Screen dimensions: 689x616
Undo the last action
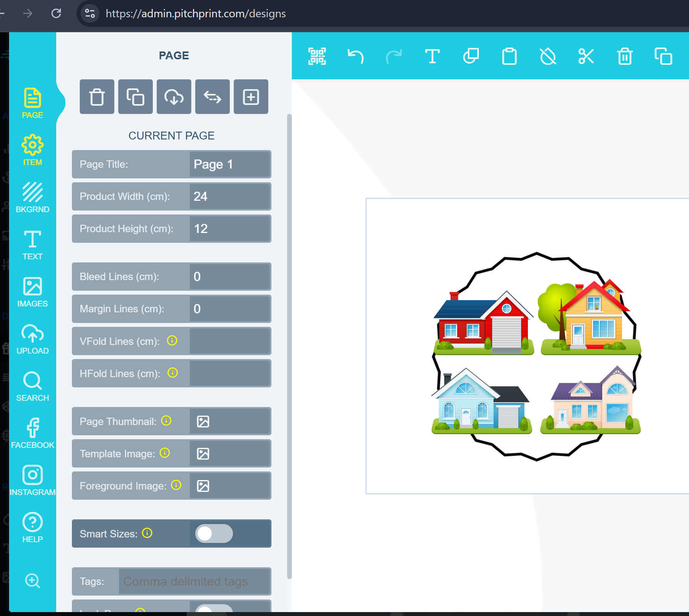[x=355, y=56]
